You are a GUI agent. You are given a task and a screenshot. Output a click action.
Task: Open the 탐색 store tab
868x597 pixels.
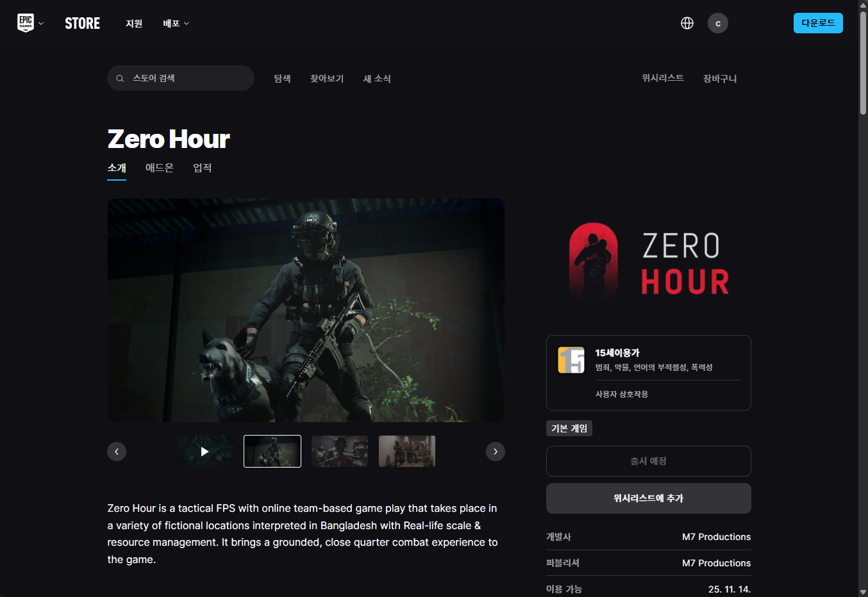point(283,78)
